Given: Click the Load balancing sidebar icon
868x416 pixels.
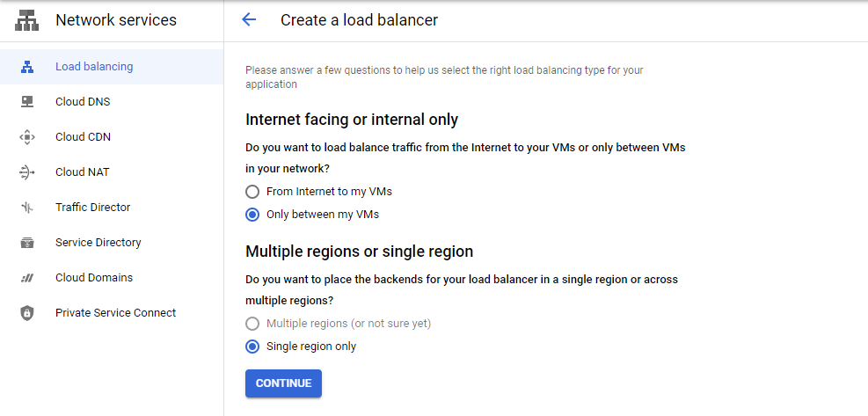Looking at the screenshot, I should coord(27,67).
